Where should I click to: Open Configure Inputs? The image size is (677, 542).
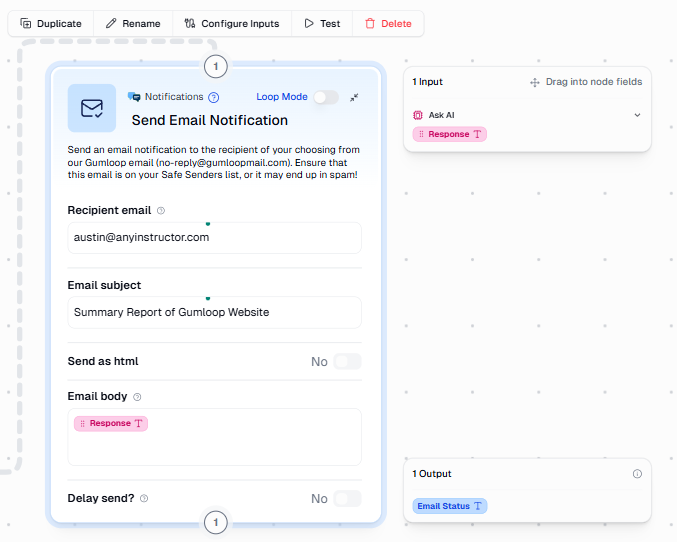(x=232, y=23)
